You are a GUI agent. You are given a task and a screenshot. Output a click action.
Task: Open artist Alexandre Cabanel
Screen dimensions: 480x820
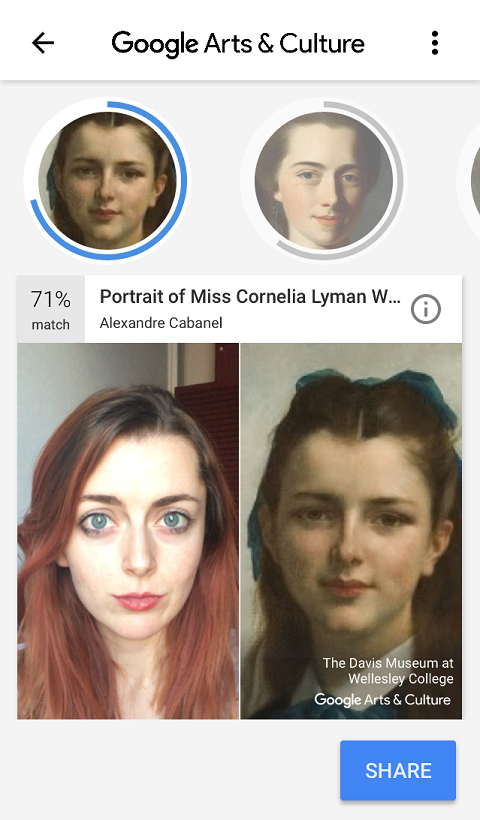(161, 323)
